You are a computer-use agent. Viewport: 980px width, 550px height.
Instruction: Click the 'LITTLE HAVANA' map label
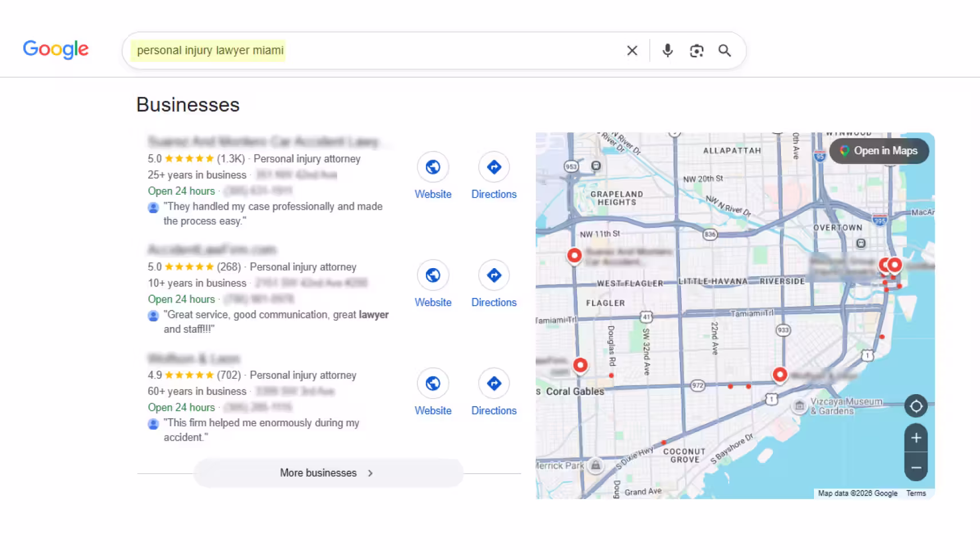tap(713, 281)
